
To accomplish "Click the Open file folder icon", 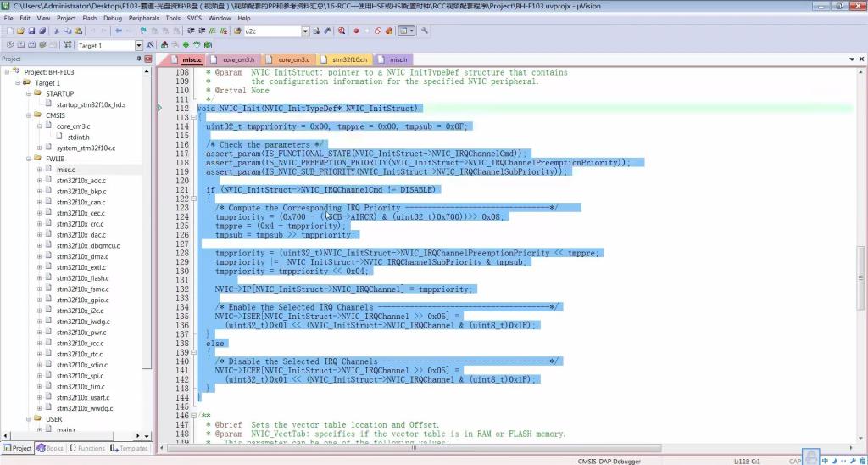I will [20, 31].
